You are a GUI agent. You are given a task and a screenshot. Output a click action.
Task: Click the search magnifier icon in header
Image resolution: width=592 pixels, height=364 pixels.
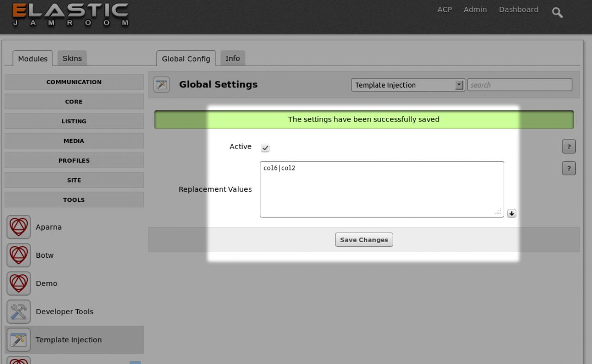tap(557, 12)
